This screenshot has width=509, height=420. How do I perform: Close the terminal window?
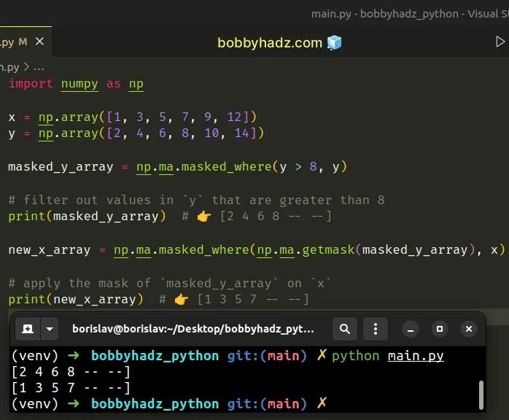click(469, 329)
